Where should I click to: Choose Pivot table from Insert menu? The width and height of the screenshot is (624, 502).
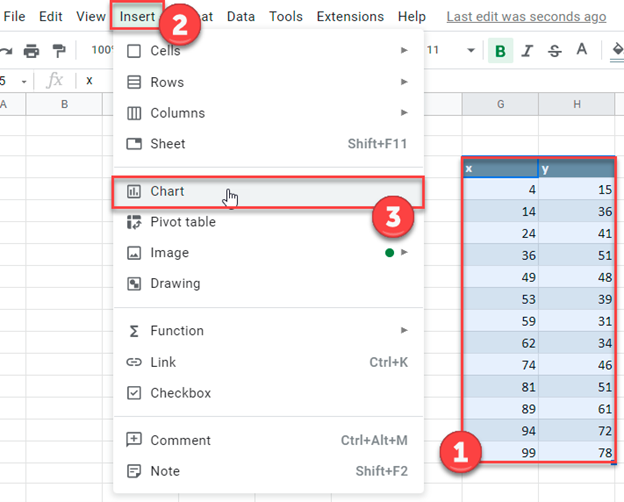[x=268, y=222]
